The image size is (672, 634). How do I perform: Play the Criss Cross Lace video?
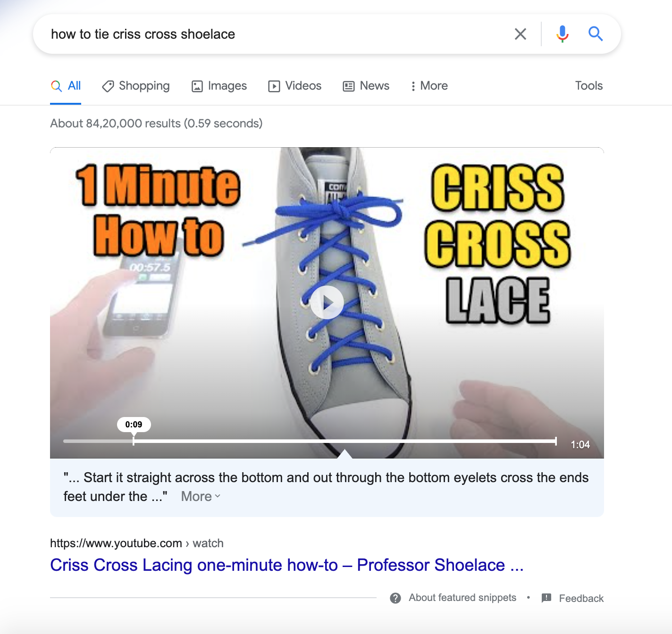(x=327, y=302)
